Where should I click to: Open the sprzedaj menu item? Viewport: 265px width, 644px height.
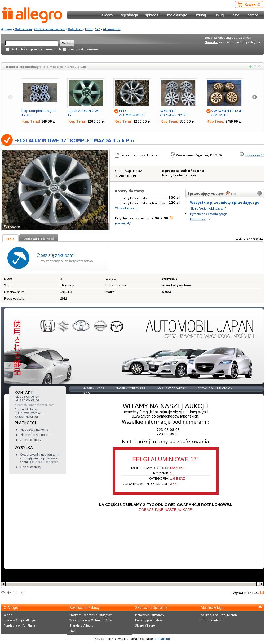coord(152,15)
